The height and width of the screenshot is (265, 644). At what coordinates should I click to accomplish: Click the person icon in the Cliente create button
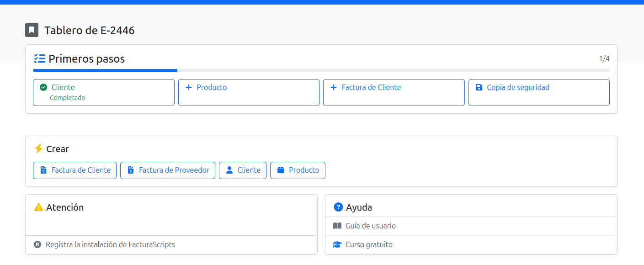(x=229, y=170)
